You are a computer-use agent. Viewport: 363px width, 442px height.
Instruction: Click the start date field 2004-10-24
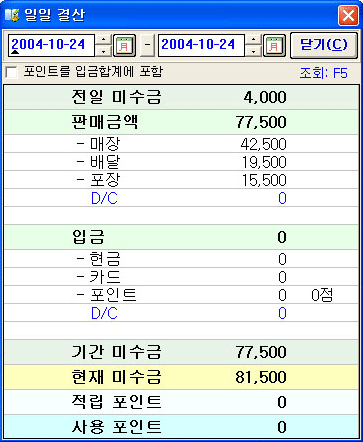pyautogui.click(x=52, y=45)
